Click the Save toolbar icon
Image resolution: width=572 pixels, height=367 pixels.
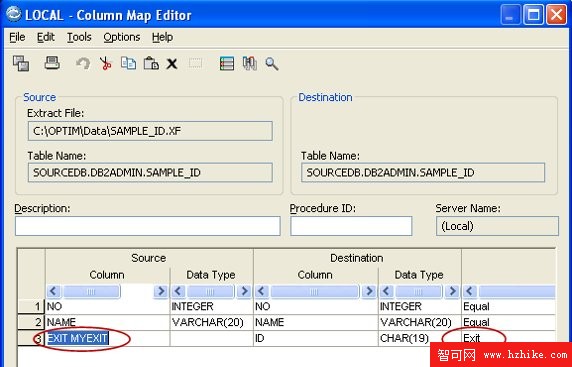click(21, 63)
